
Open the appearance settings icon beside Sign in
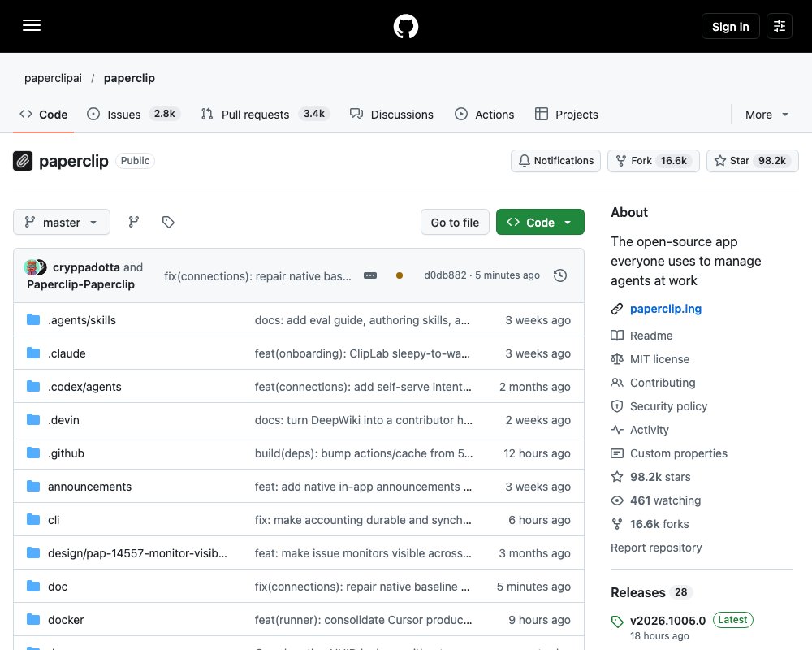click(780, 26)
